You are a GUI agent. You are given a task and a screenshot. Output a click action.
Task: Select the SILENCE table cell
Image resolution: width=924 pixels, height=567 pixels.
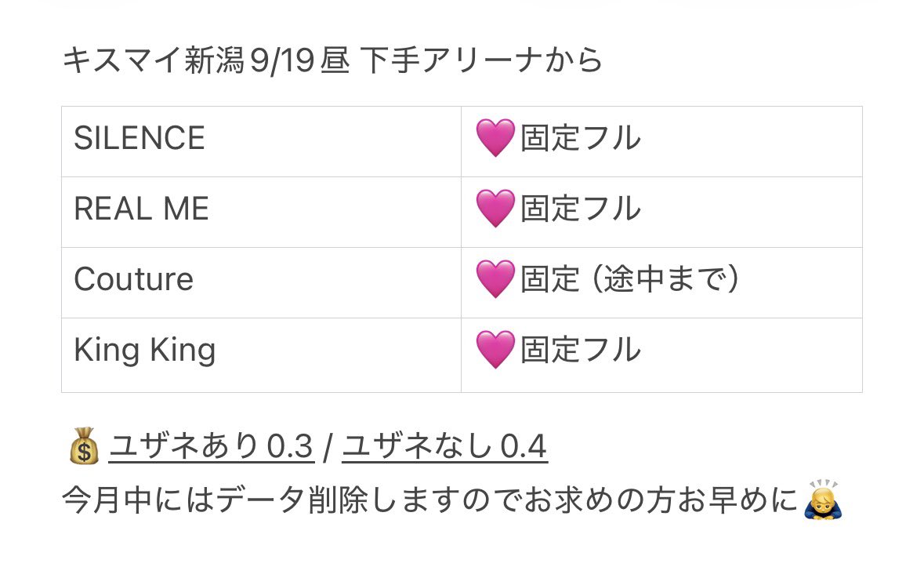[261, 141]
